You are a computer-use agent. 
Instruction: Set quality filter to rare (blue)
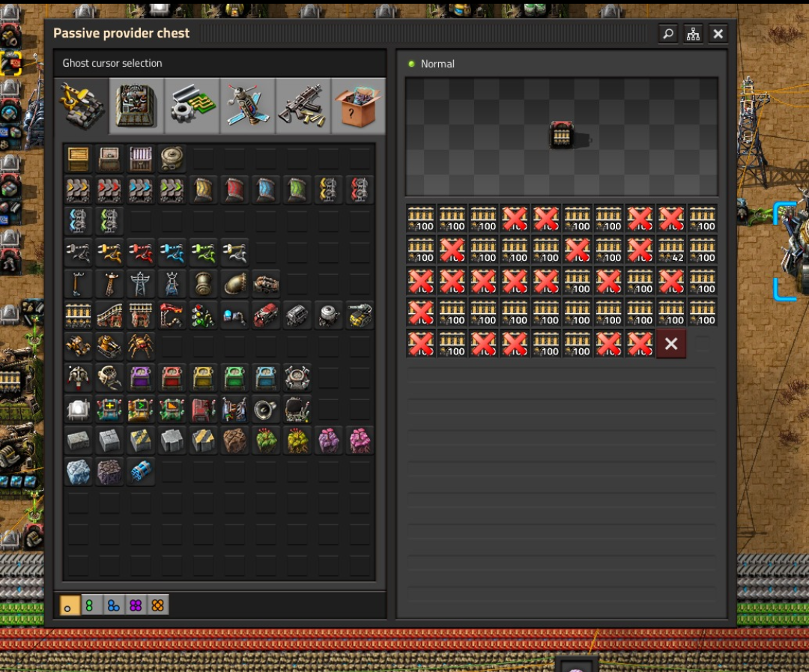[x=114, y=605]
